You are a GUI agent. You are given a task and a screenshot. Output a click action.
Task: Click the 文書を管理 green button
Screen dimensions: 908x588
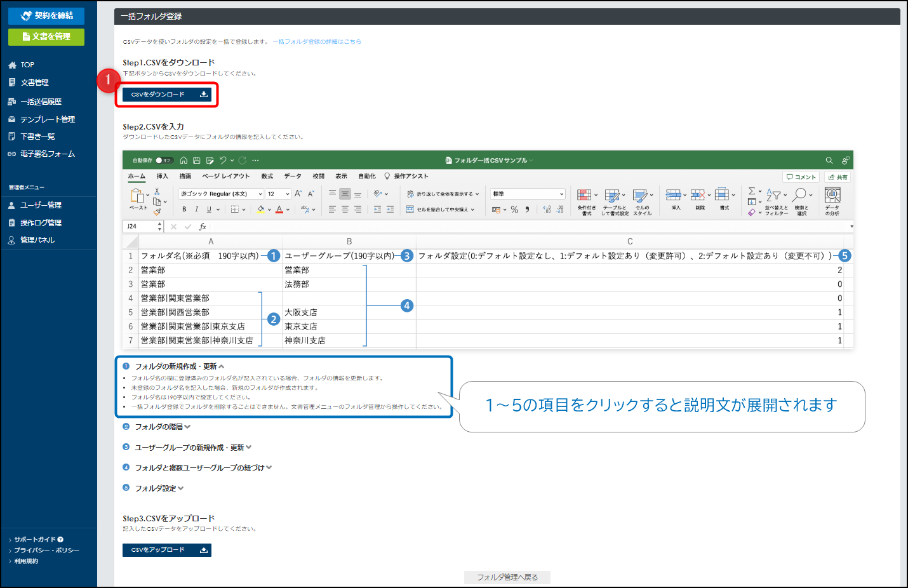(x=46, y=37)
